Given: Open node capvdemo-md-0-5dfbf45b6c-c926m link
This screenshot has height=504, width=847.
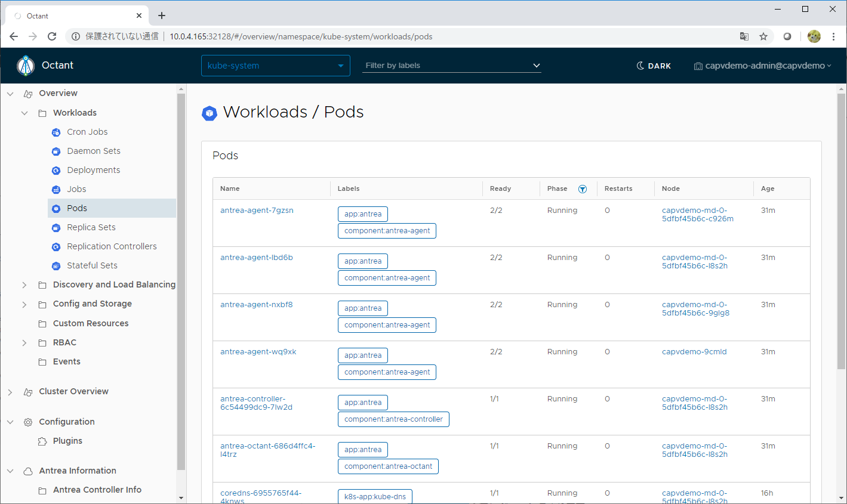Looking at the screenshot, I should click(698, 215).
